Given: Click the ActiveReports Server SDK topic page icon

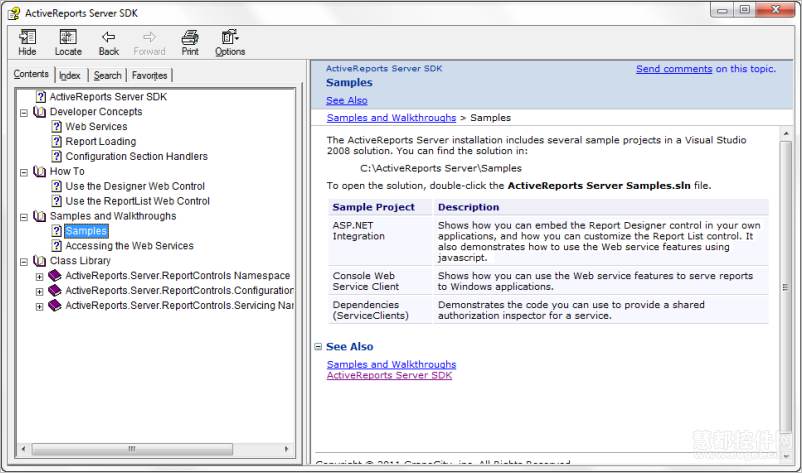Looking at the screenshot, I should 41,97.
